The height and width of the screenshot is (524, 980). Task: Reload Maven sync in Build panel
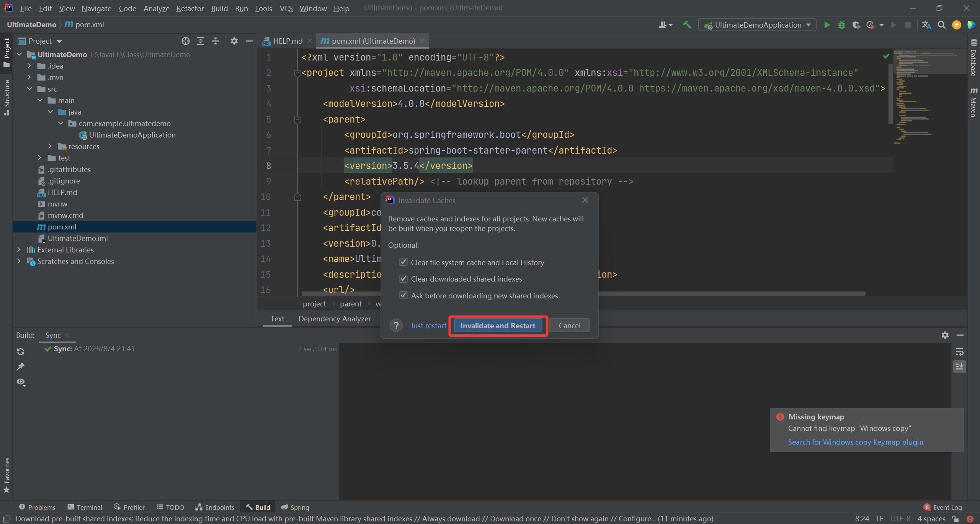[21, 351]
